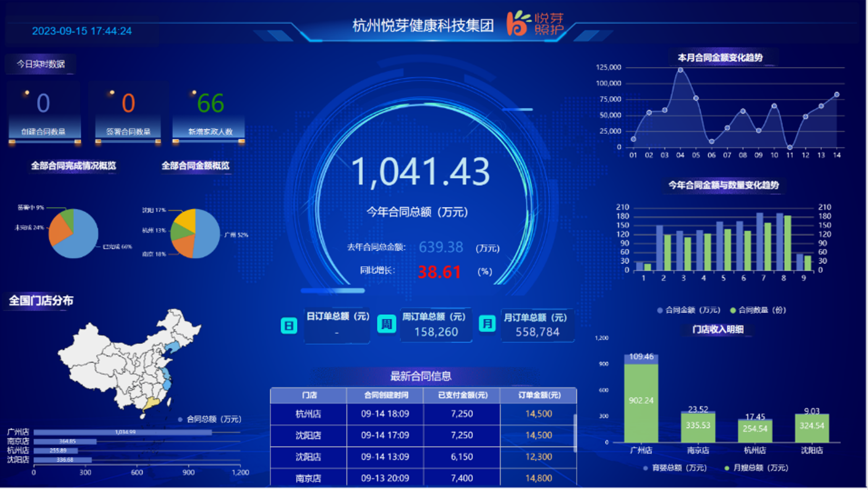Click the 14,800 order amount cell
The width and height of the screenshot is (868, 490).
tap(539, 478)
